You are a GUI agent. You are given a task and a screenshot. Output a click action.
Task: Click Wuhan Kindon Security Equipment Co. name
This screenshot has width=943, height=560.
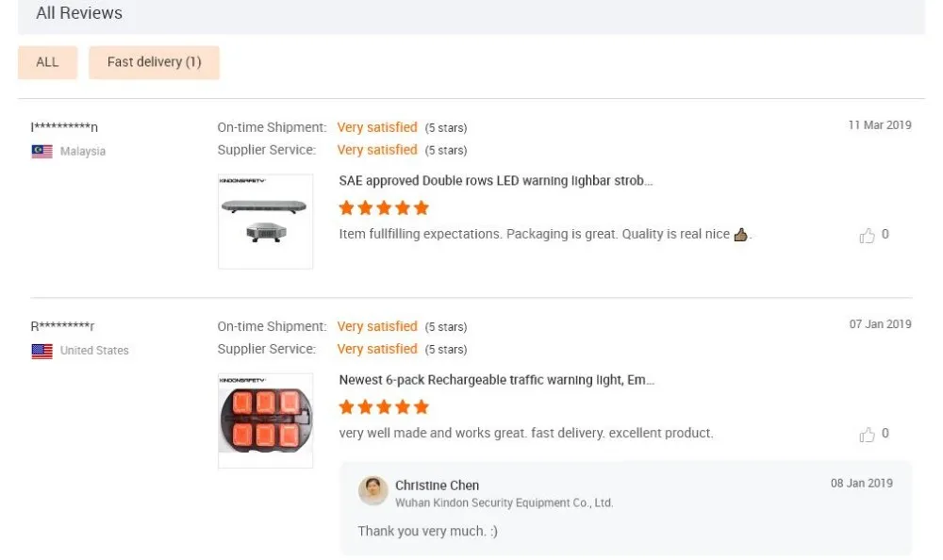504,503
